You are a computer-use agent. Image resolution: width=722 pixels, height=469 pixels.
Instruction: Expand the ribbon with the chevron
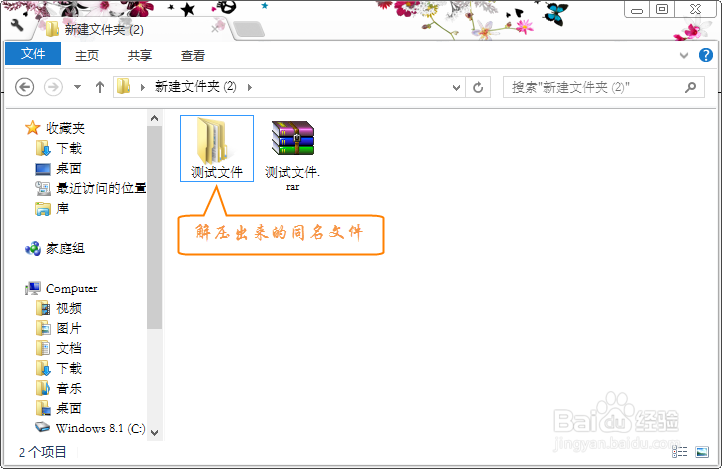(684, 55)
